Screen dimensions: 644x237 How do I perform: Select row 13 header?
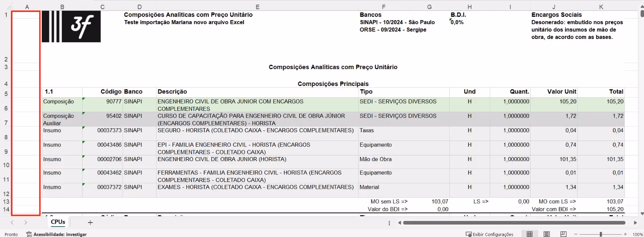point(6,202)
